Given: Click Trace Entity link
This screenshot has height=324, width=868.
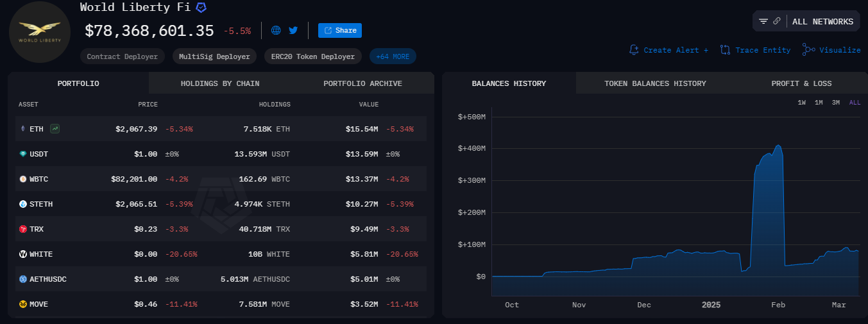Looking at the screenshot, I should (x=763, y=50).
